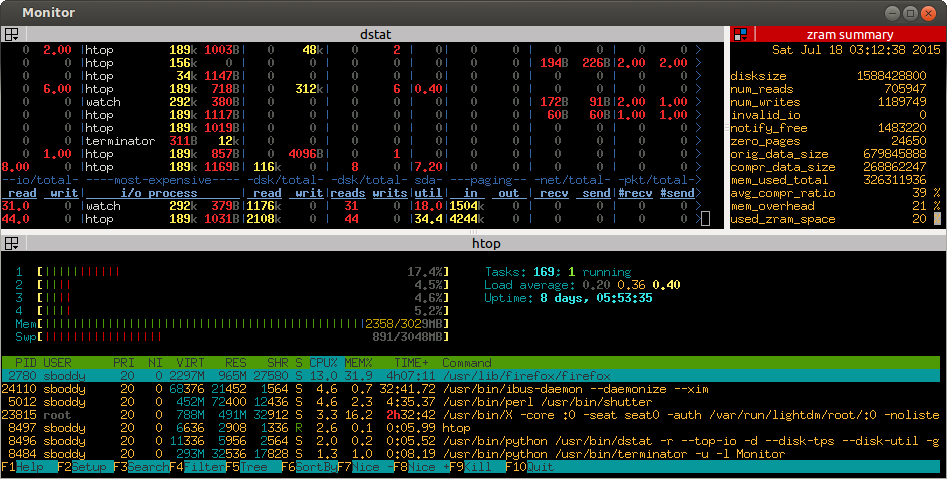Sort processes by MEM% column header
Viewport: 947px width, 479px height.
click(x=358, y=362)
